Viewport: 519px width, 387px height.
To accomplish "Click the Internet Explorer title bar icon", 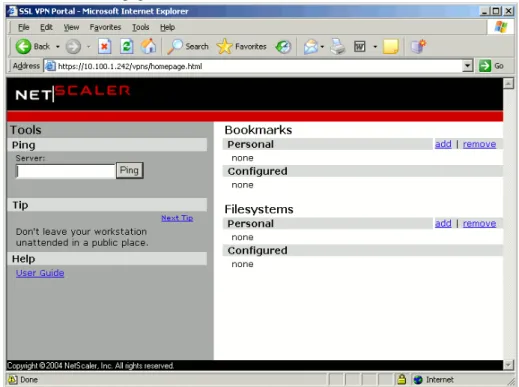I will tap(12, 11).
